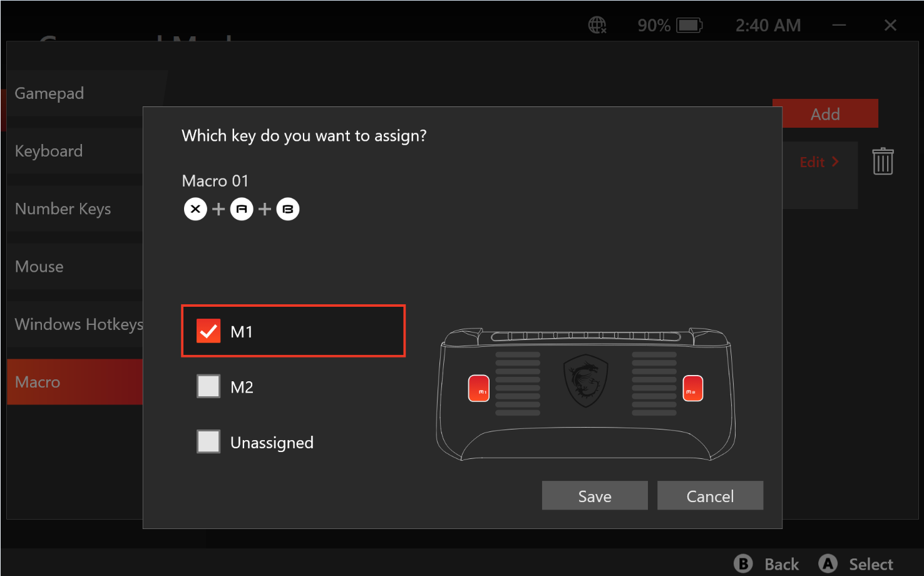Tick the Unassigned checkbox
Image resolution: width=924 pixels, height=576 pixels.
pyautogui.click(x=208, y=441)
